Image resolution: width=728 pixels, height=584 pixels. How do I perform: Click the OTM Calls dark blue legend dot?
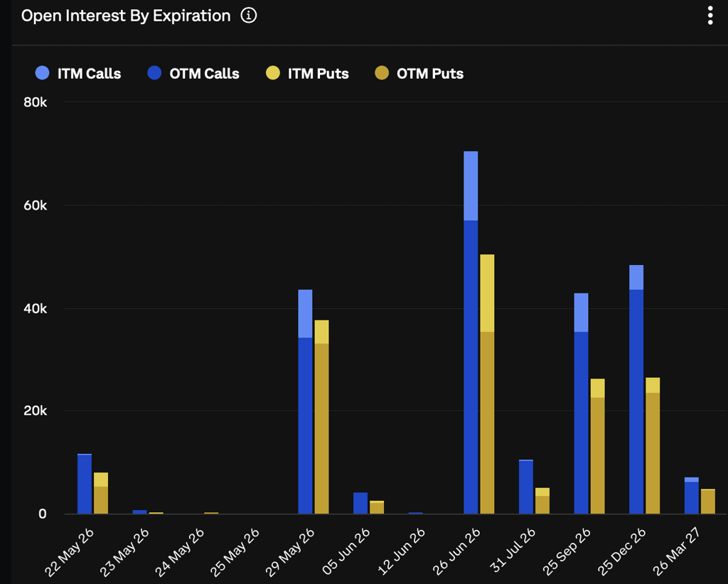(x=154, y=73)
